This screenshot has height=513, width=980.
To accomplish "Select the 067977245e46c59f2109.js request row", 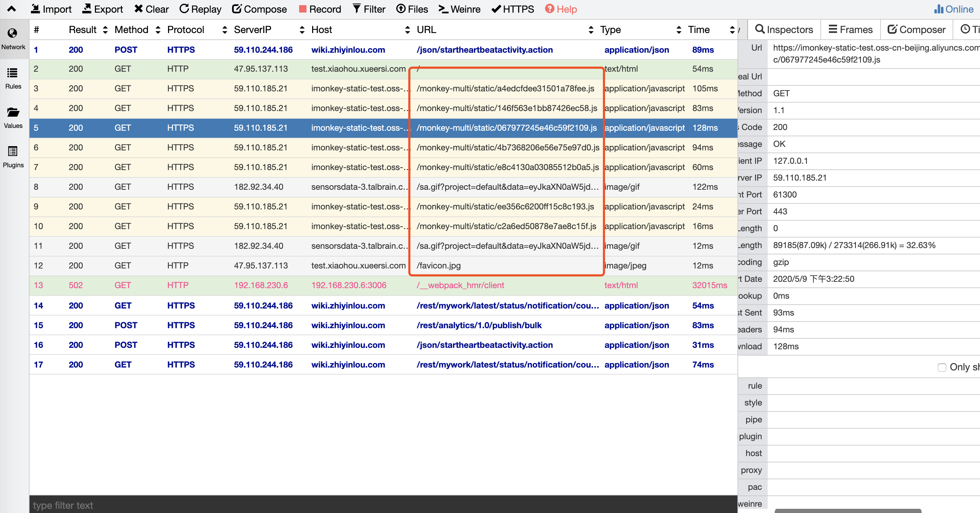I will click(383, 128).
